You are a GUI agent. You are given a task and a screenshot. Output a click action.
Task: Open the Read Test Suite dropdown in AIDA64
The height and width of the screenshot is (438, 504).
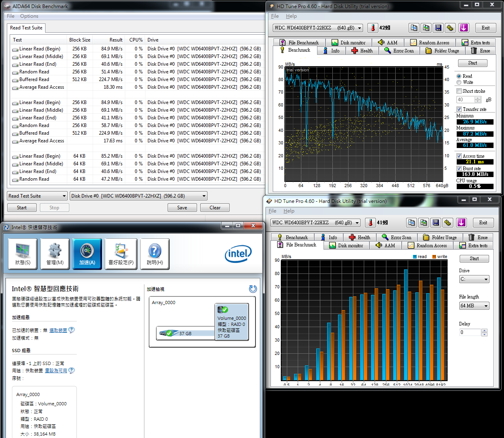pos(37,196)
